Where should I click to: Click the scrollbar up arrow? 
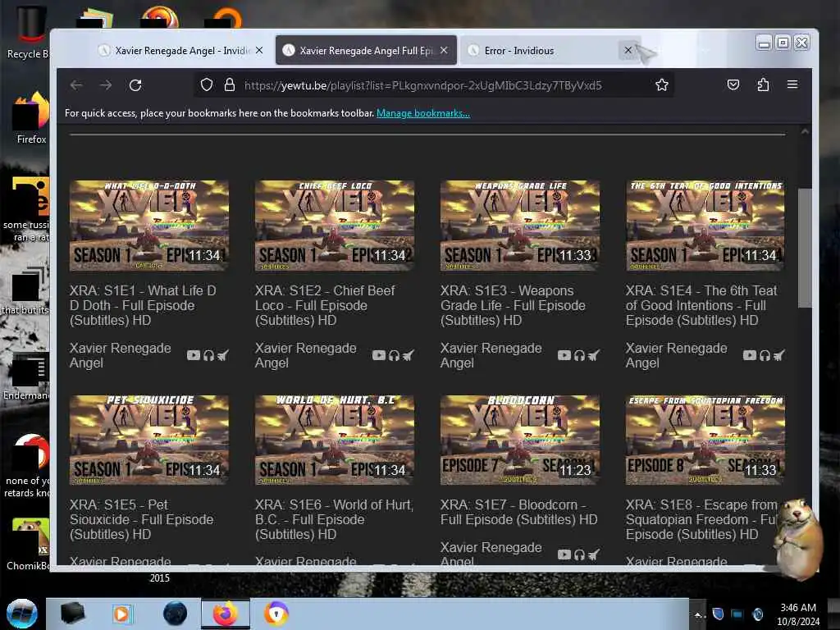[x=805, y=132]
